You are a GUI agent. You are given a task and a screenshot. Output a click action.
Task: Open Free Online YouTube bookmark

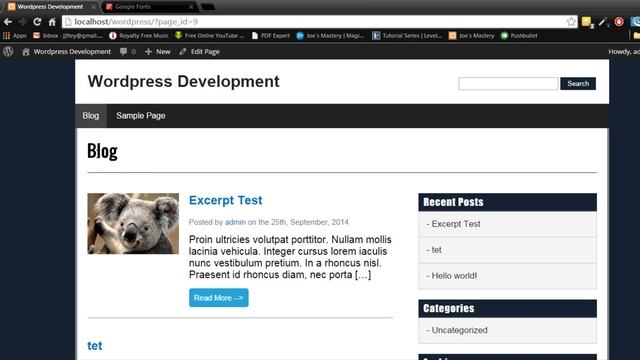[x=209, y=36]
